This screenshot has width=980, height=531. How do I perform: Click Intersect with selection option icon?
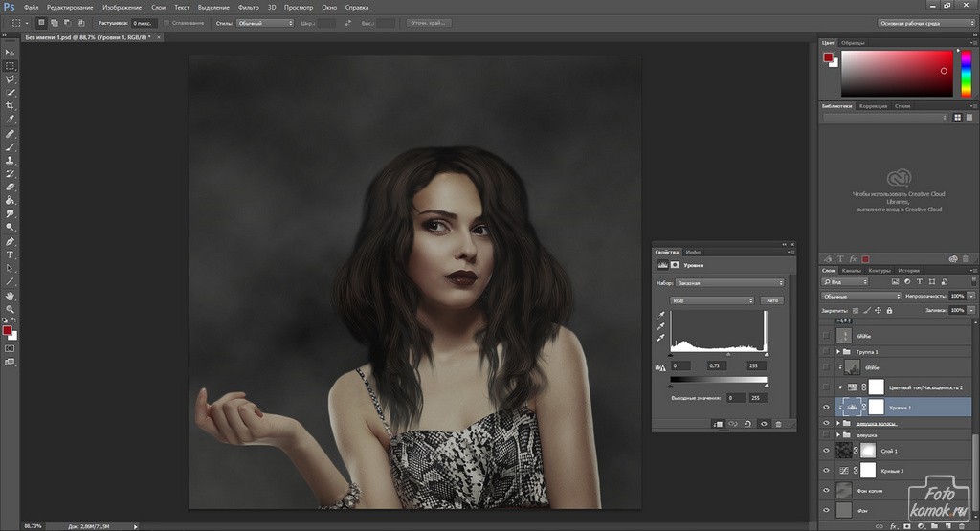pos(80,23)
